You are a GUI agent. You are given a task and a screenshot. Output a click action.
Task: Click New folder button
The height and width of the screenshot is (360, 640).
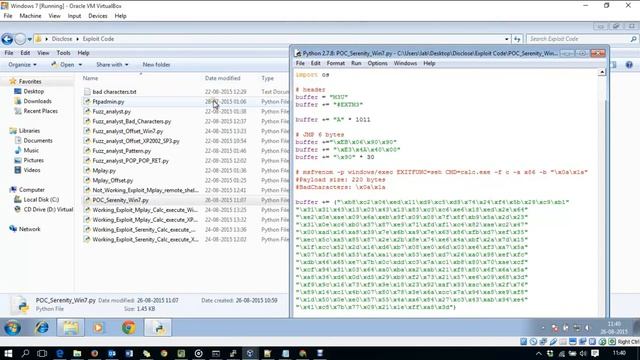tap(156, 65)
